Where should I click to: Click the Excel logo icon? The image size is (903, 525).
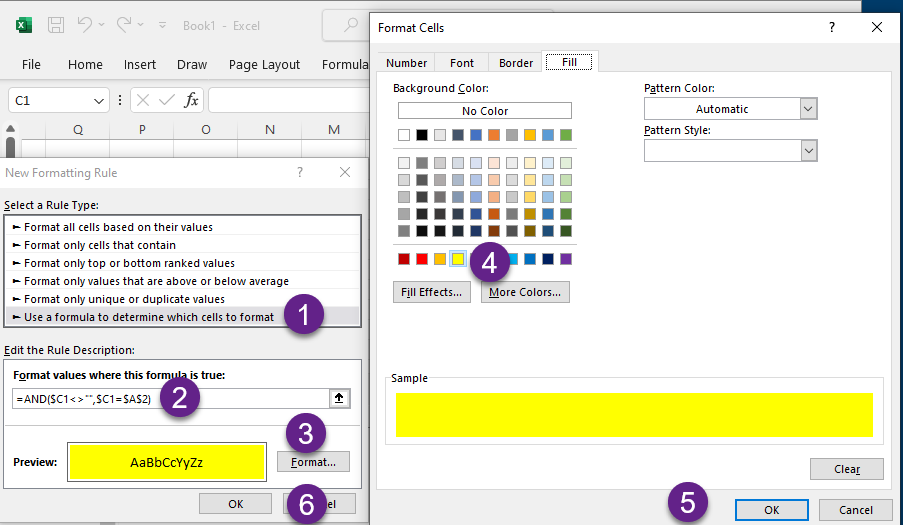[24, 25]
